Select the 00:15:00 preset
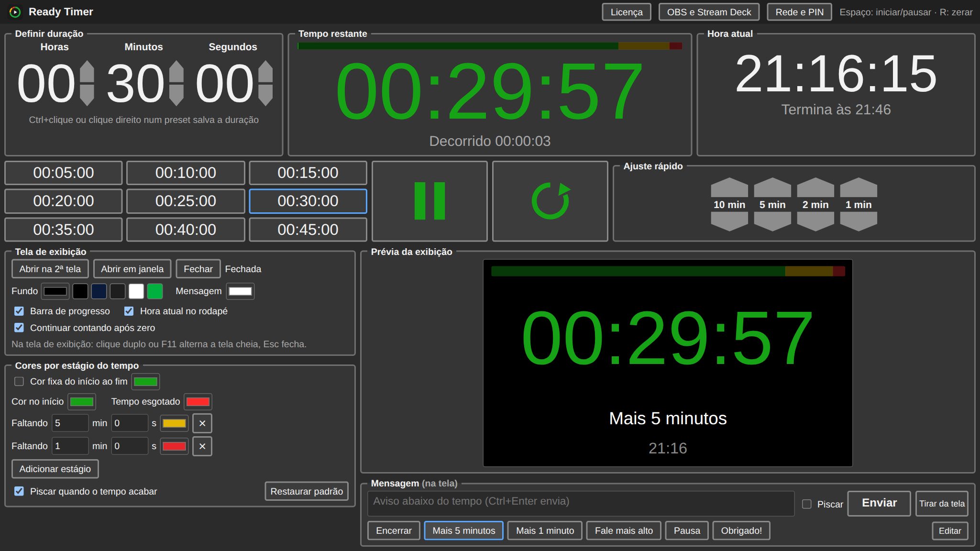 point(308,173)
